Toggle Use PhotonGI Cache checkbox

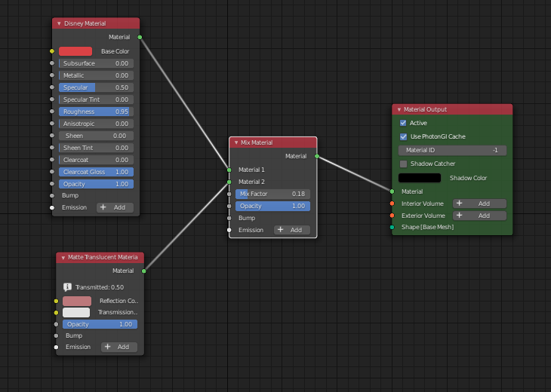[x=403, y=136]
